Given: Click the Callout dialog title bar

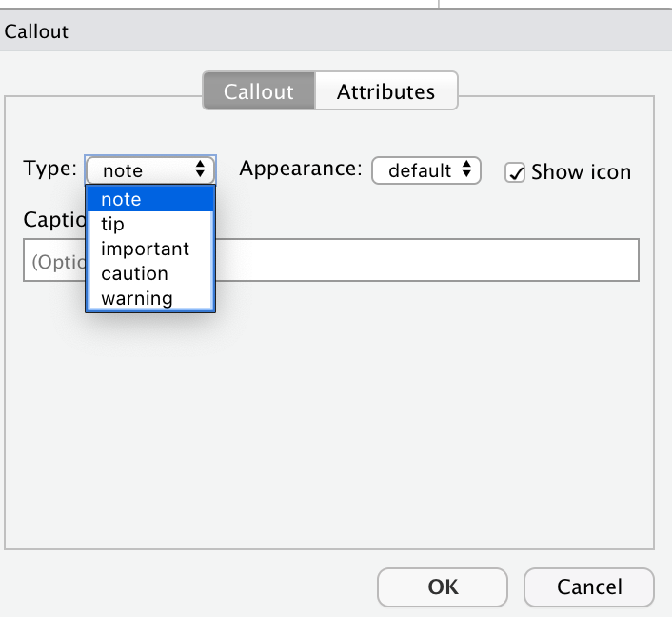Looking at the screenshot, I should click(336, 31).
